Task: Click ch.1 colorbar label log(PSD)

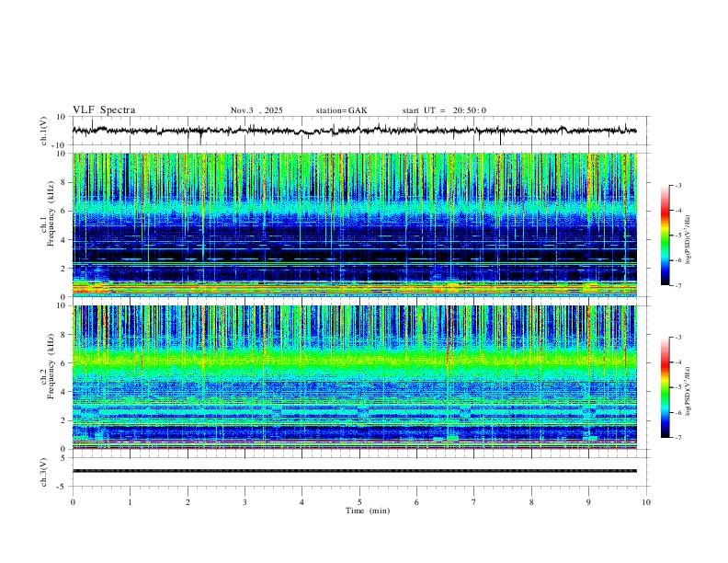Action: click(x=688, y=240)
